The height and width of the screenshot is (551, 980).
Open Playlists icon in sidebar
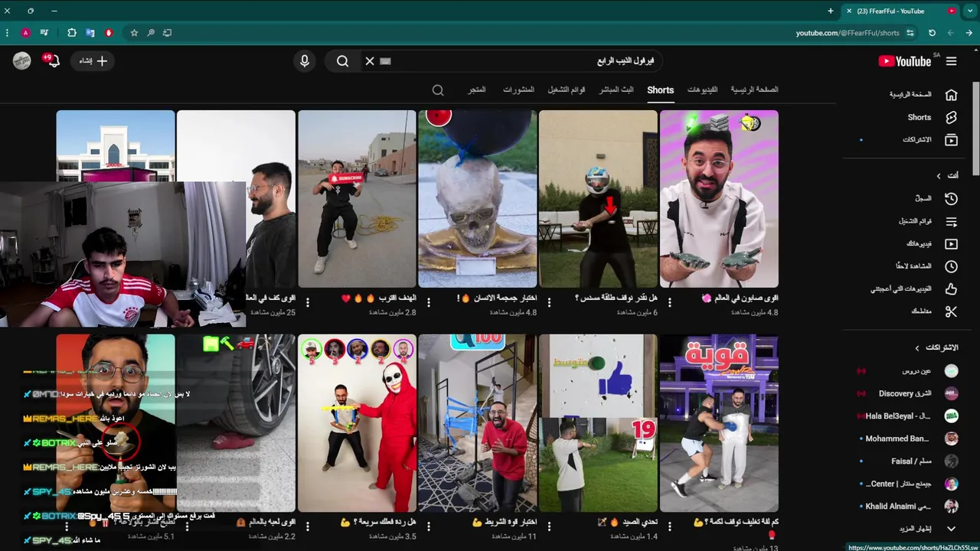(x=951, y=221)
